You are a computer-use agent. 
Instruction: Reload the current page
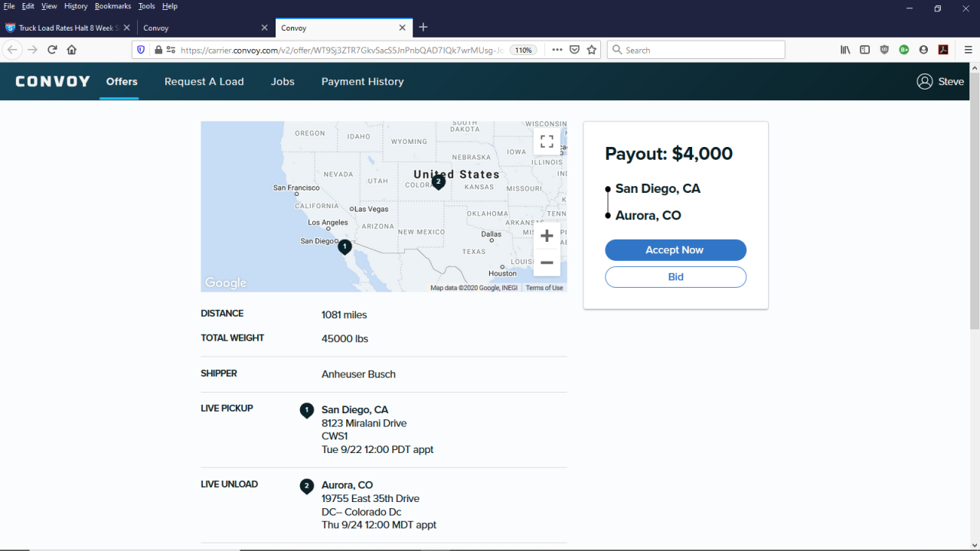(x=52, y=50)
